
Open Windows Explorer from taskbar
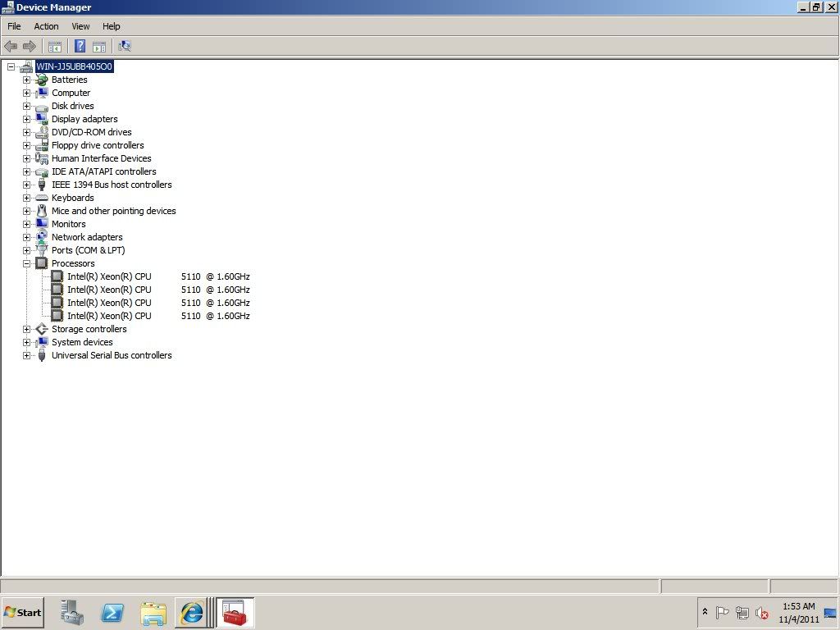coord(153,612)
